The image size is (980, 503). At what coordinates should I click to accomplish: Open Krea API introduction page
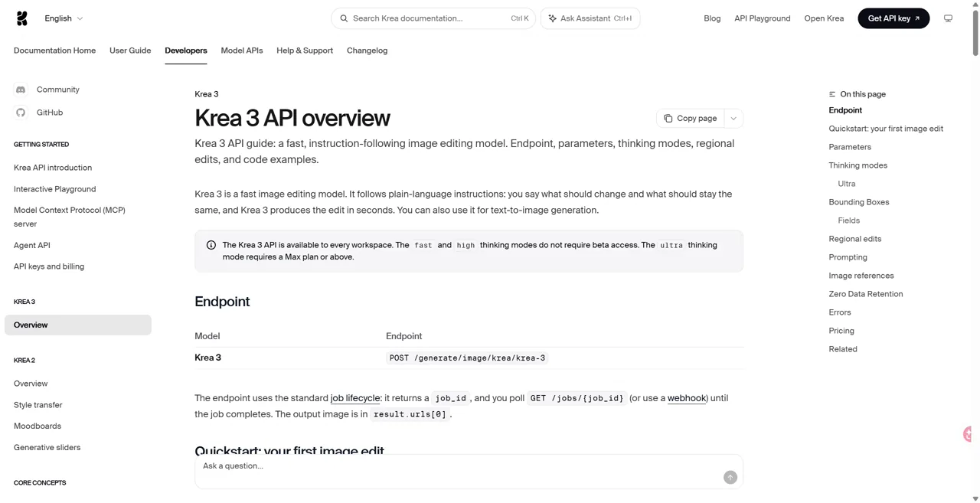point(53,168)
